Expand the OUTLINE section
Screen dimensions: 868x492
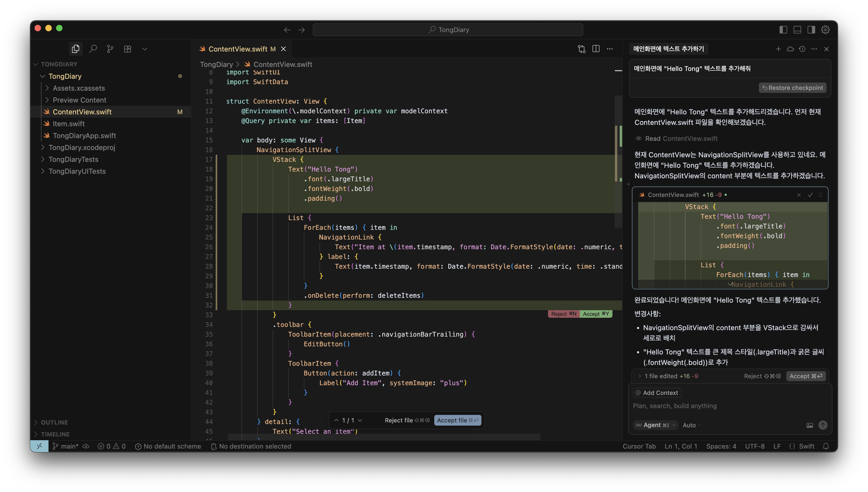tap(54, 422)
